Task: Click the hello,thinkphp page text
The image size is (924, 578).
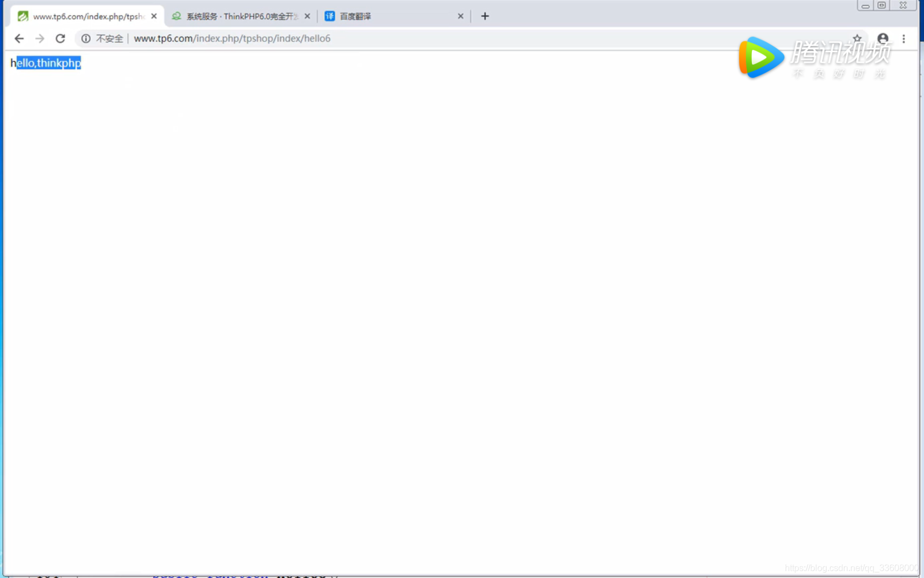Action: coord(46,63)
